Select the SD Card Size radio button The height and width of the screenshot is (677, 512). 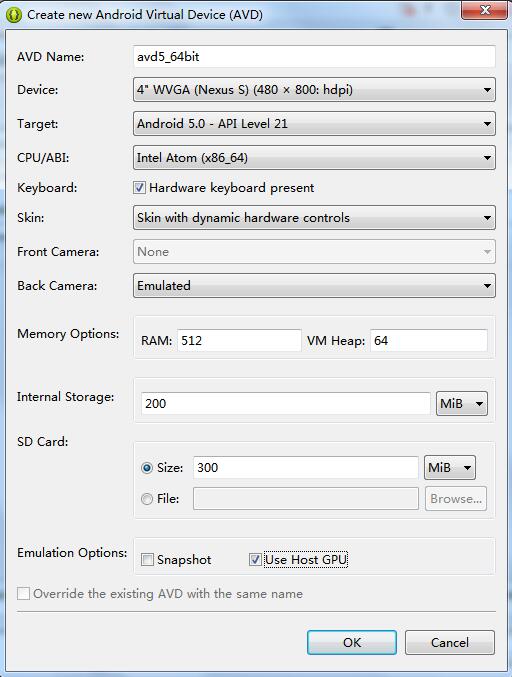click(147, 468)
